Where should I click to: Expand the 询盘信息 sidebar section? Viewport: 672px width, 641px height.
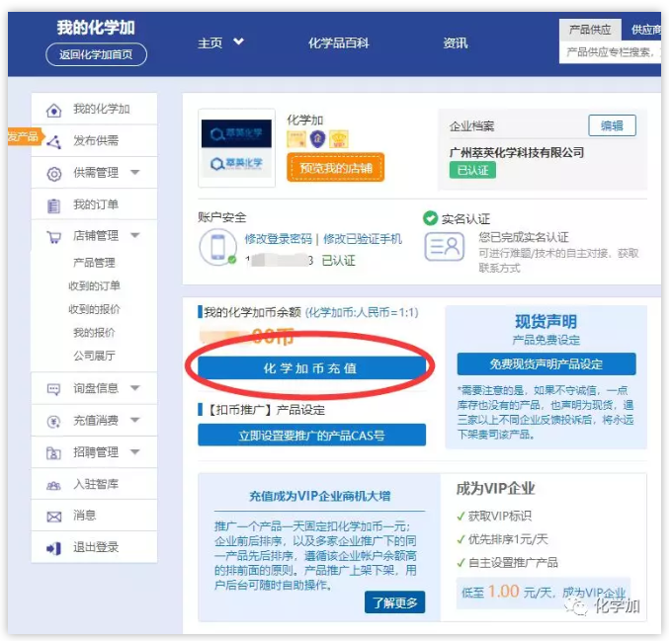tap(134, 389)
